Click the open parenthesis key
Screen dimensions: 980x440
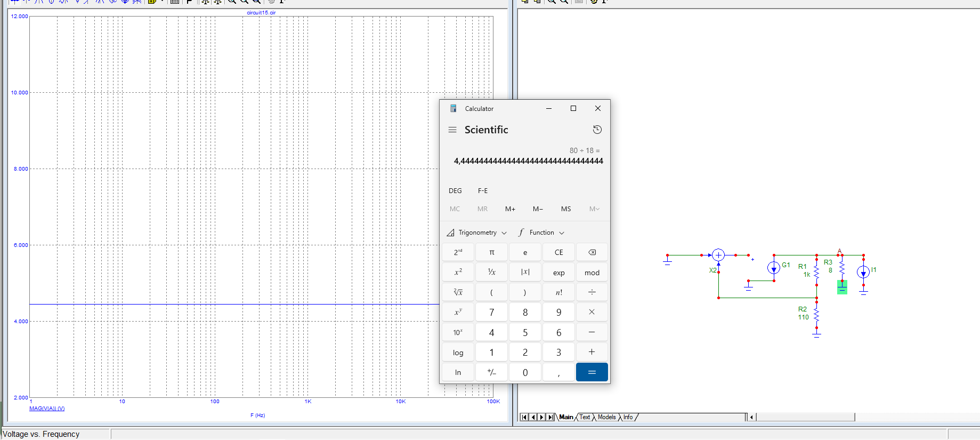pos(492,292)
